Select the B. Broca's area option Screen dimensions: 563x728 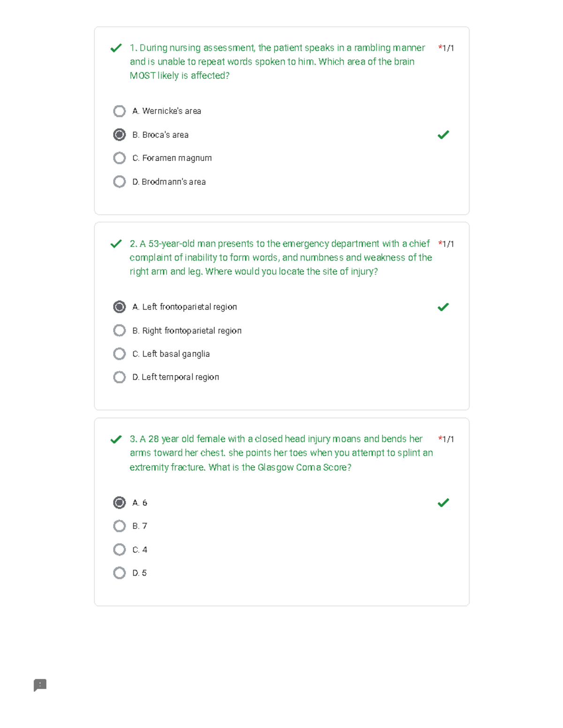(120, 135)
